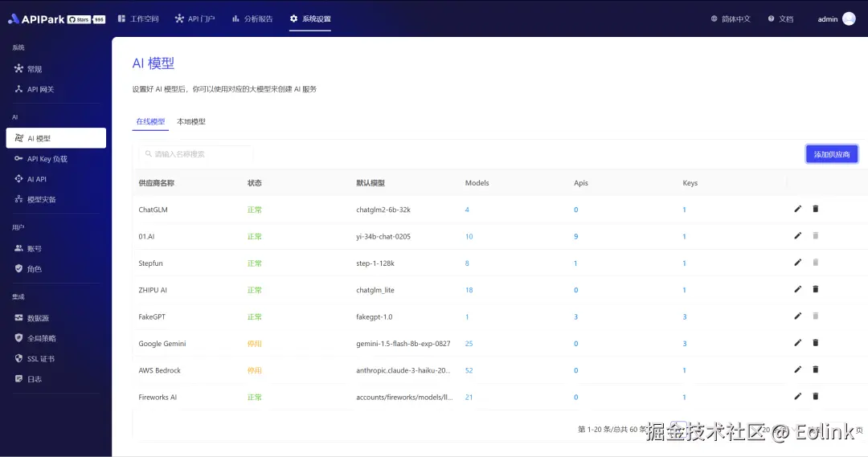This screenshot has height=457, width=868.
Task: Edit the ChatGLM provider row
Action: click(x=798, y=209)
